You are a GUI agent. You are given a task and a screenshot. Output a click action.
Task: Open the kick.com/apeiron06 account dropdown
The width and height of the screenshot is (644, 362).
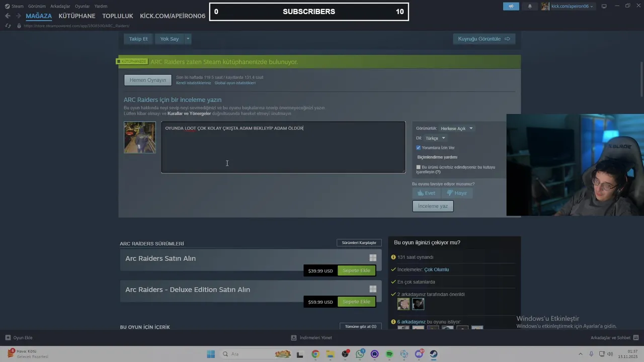tap(573, 6)
